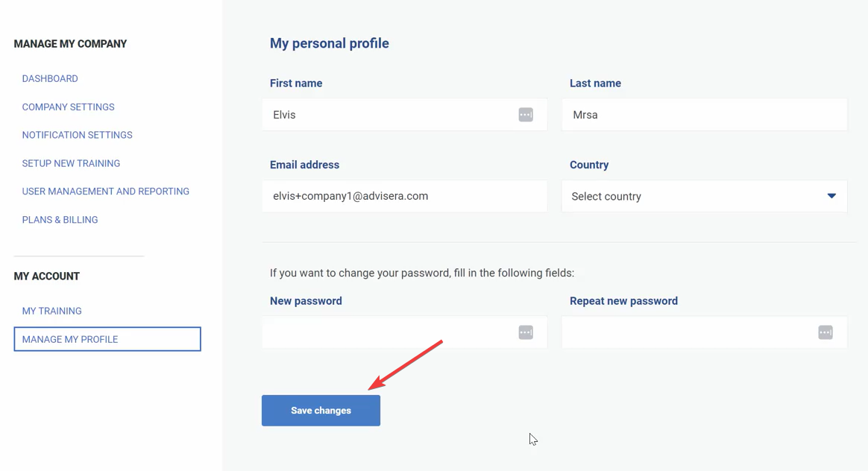Focus the Last name input field

coord(704,115)
